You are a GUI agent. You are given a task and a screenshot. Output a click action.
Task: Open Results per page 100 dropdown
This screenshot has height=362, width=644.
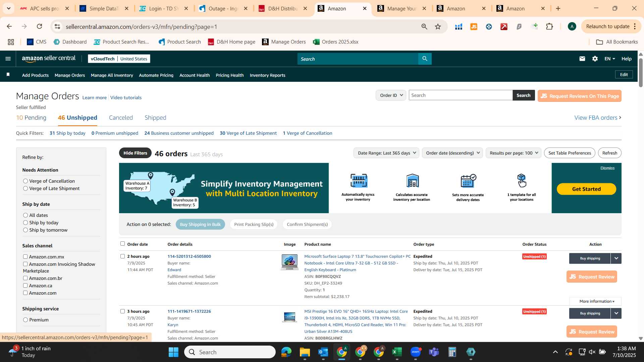pyautogui.click(x=513, y=153)
